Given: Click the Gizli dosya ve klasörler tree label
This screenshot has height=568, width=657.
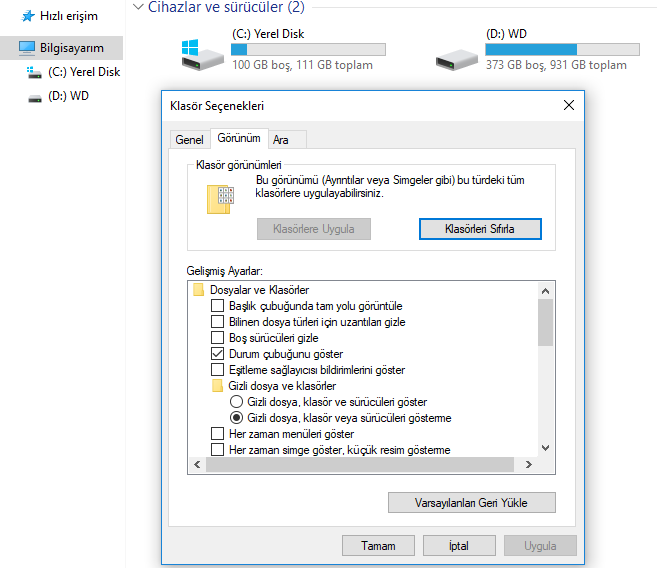Looking at the screenshot, I should tap(282, 386).
